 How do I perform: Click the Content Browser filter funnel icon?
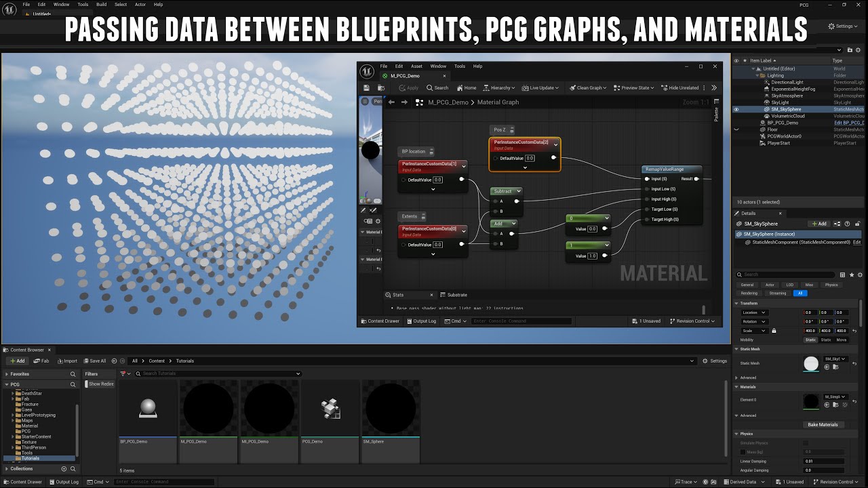tap(125, 373)
